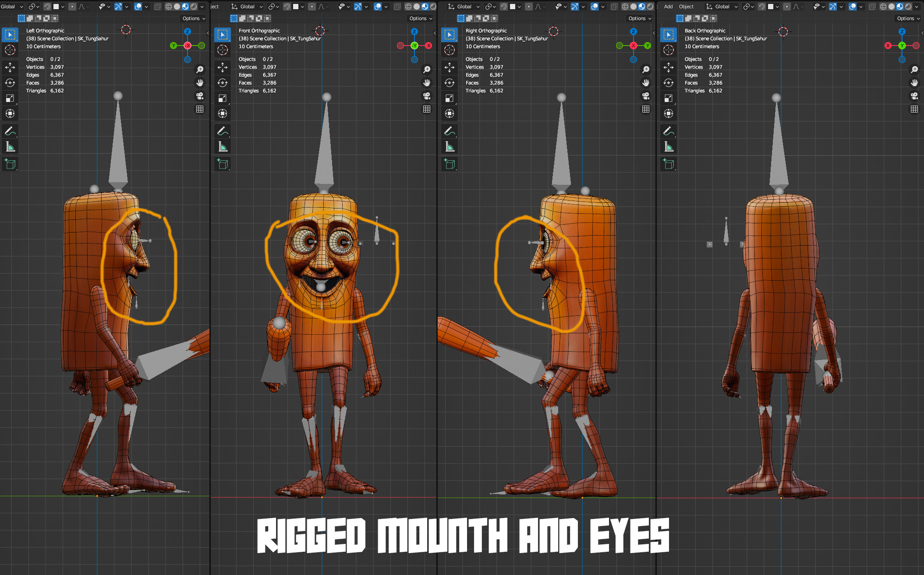Pick the Rotate tool in Left Orthographic viewport
This screenshot has width=924, height=575.
point(10,83)
